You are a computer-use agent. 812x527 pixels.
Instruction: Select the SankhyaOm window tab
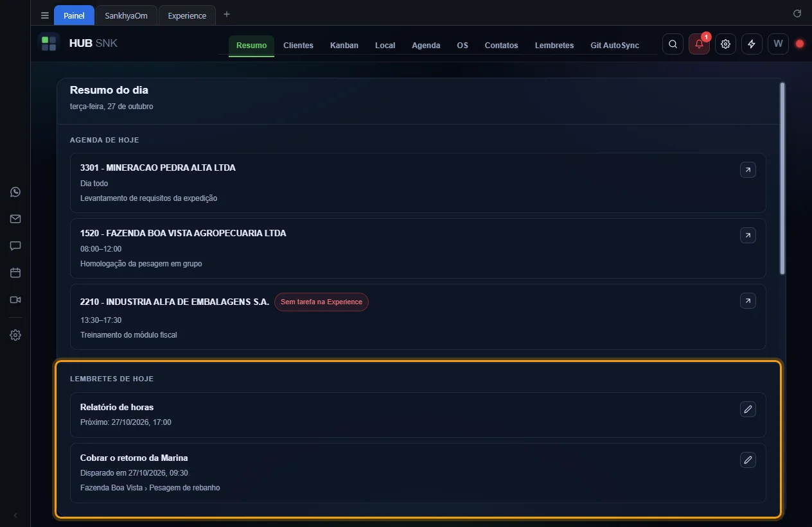tap(126, 15)
